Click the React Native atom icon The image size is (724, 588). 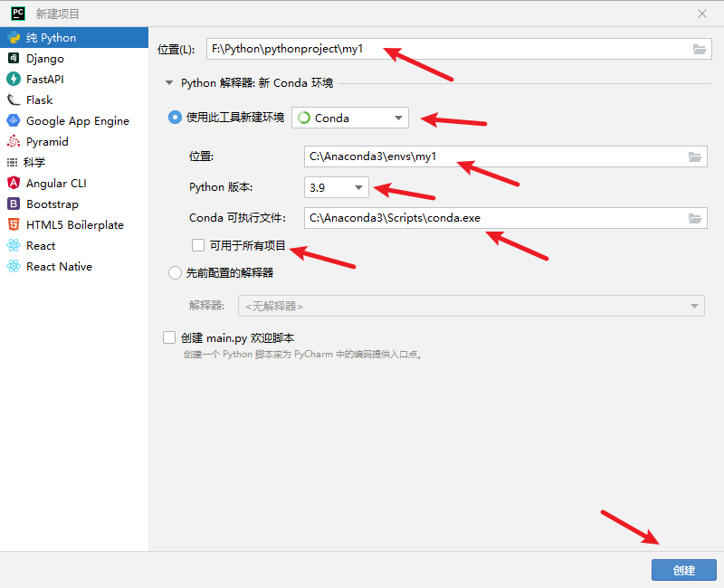coord(14,266)
